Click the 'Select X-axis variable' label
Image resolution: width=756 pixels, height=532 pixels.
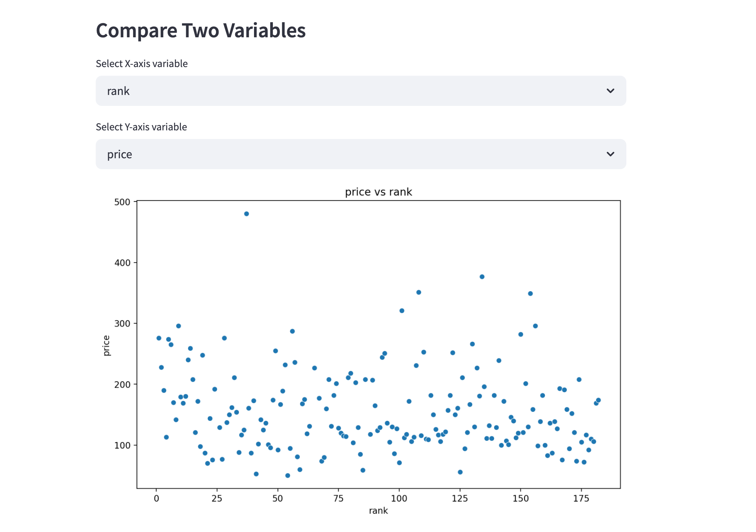pyautogui.click(x=142, y=63)
